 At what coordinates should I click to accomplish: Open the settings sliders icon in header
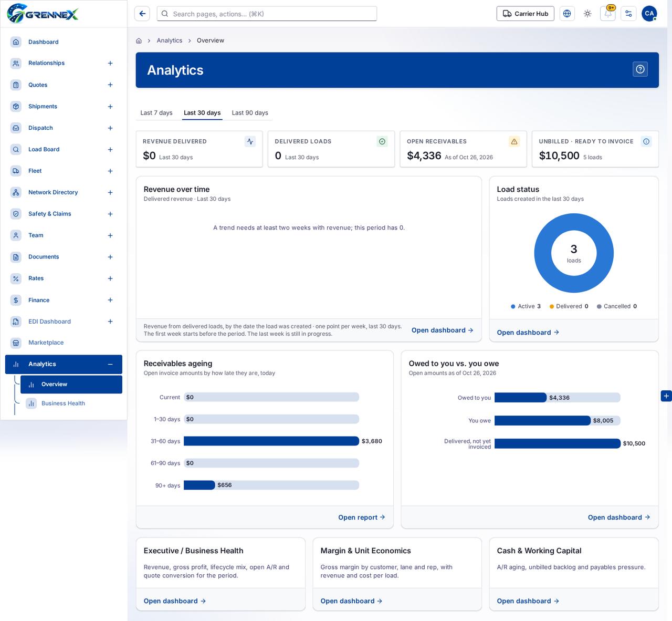coord(628,14)
